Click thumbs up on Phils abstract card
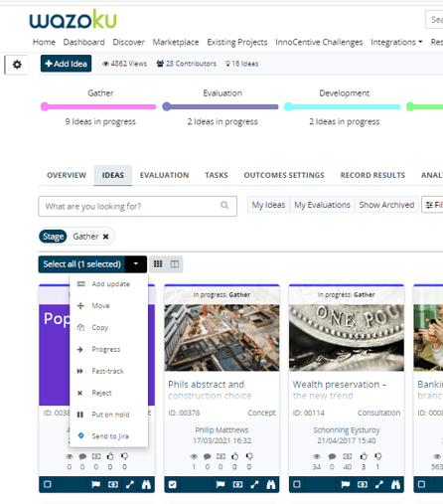Screen dimensions: 443x504 [x=234, y=456]
